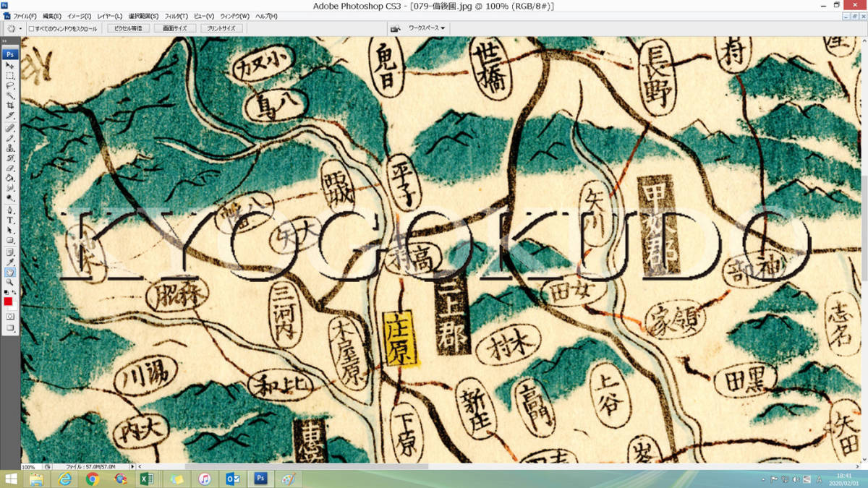Click the 画面サイズ button
This screenshot has width=868, height=488.
click(x=174, y=28)
